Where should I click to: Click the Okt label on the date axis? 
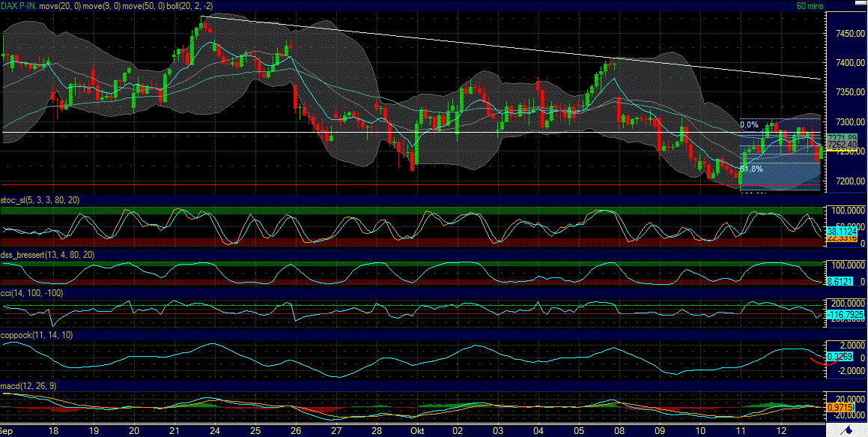[418, 432]
